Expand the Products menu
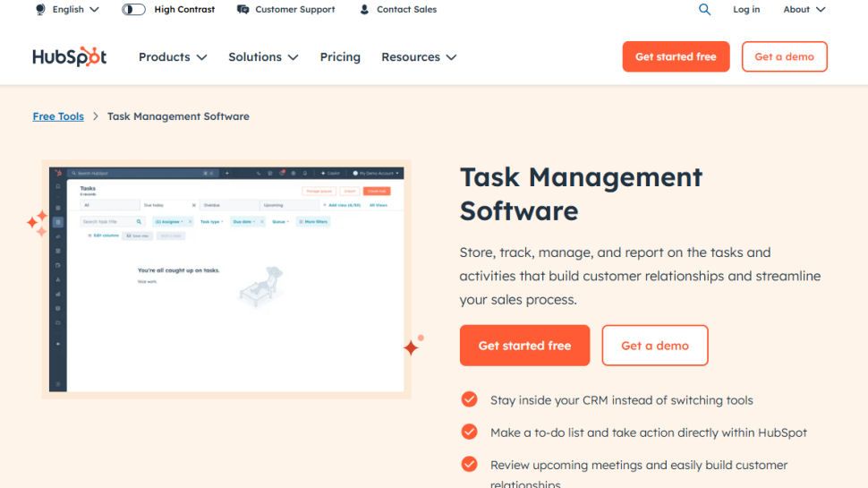868x488 pixels. click(x=173, y=57)
